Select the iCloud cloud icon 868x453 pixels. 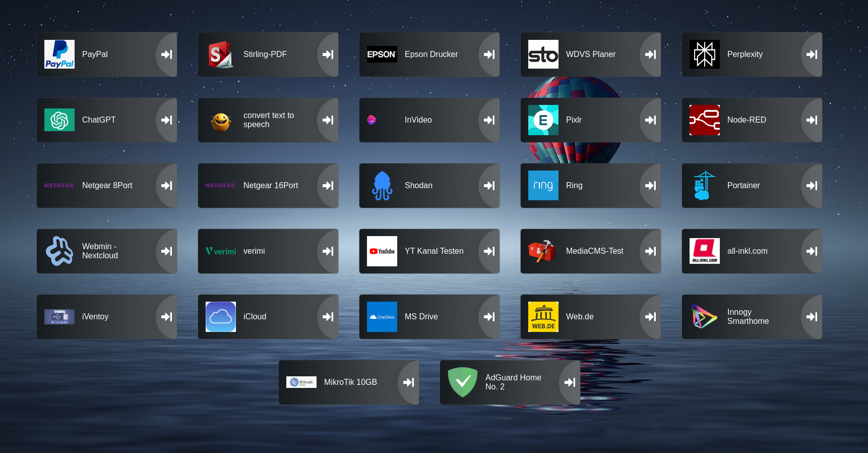coord(221,317)
